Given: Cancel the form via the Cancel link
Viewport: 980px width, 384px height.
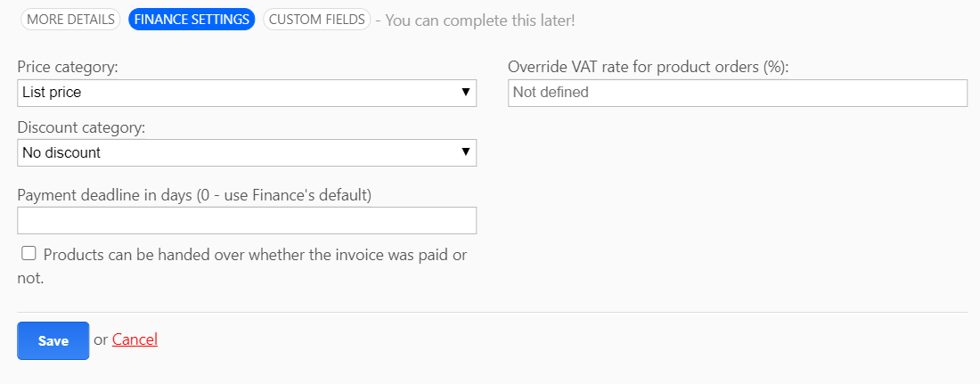Looking at the screenshot, I should click(135, 339).
